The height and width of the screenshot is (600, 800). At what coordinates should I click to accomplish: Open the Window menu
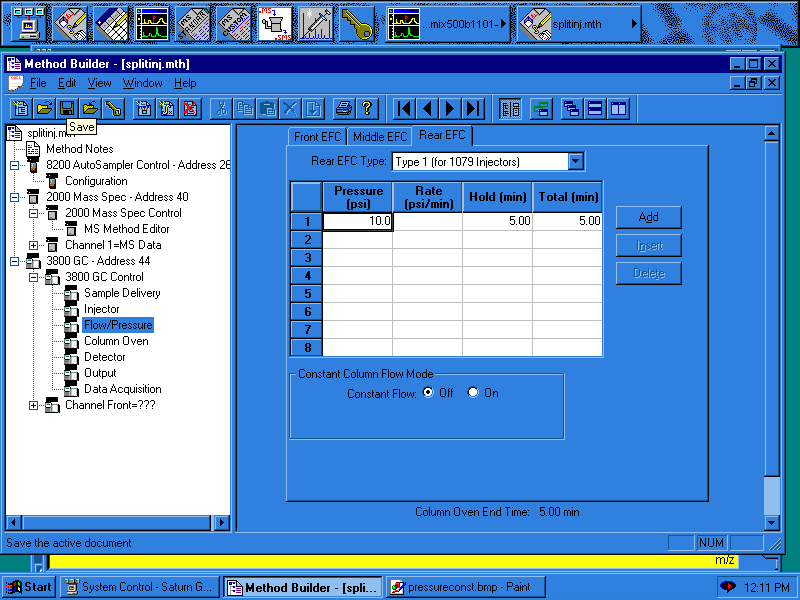tap(142, 83)
